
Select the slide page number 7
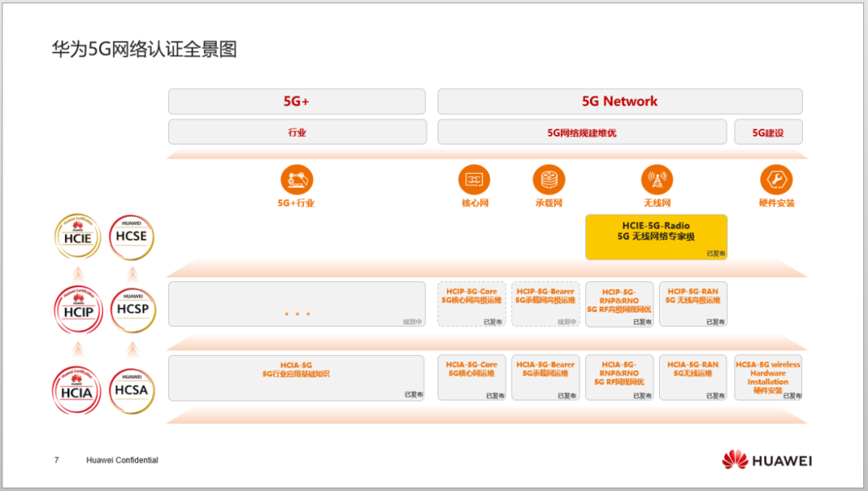point(56,460)
